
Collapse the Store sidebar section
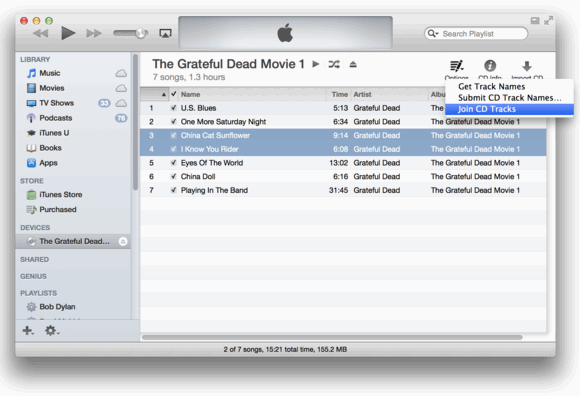[x=32, y=181]
